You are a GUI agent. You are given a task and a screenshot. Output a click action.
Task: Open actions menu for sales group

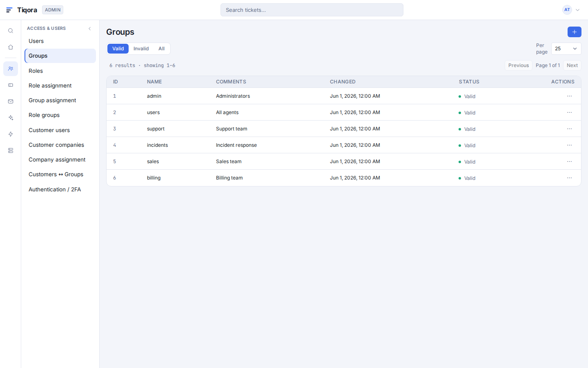click(x=569, y=162)
